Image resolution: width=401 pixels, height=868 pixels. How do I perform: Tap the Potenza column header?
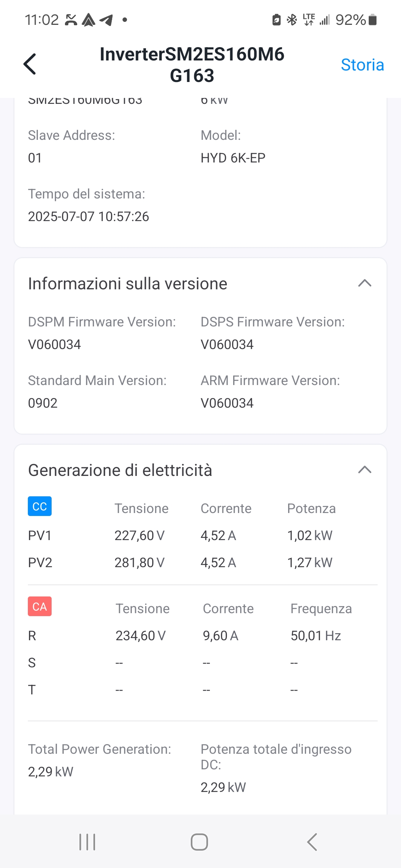[x=312, y=509]
